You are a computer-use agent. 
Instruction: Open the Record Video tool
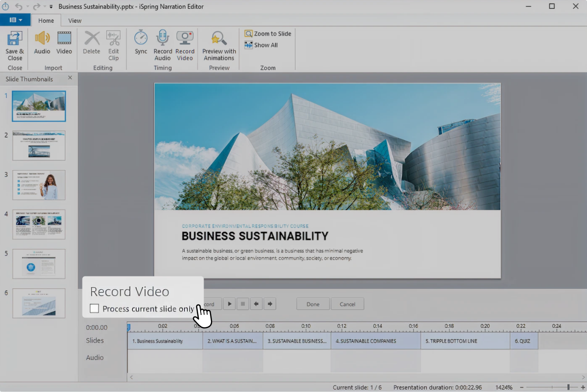[x=185, y=44]
